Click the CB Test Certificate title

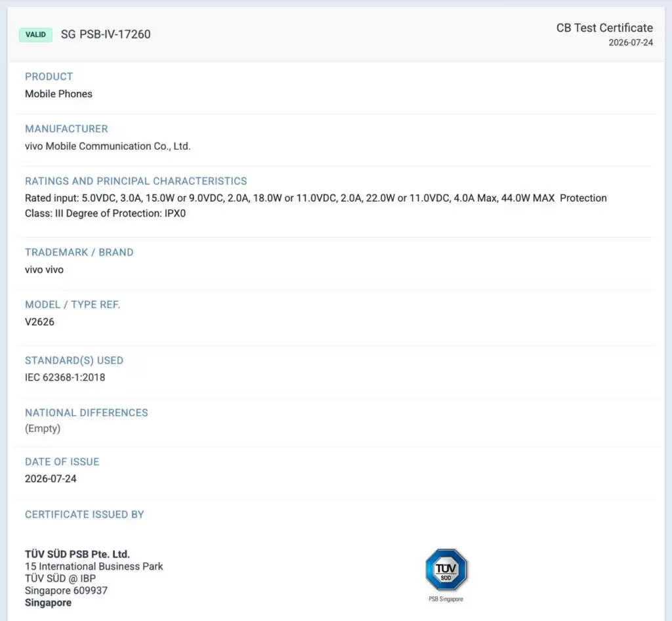click(x=604, y=28)
